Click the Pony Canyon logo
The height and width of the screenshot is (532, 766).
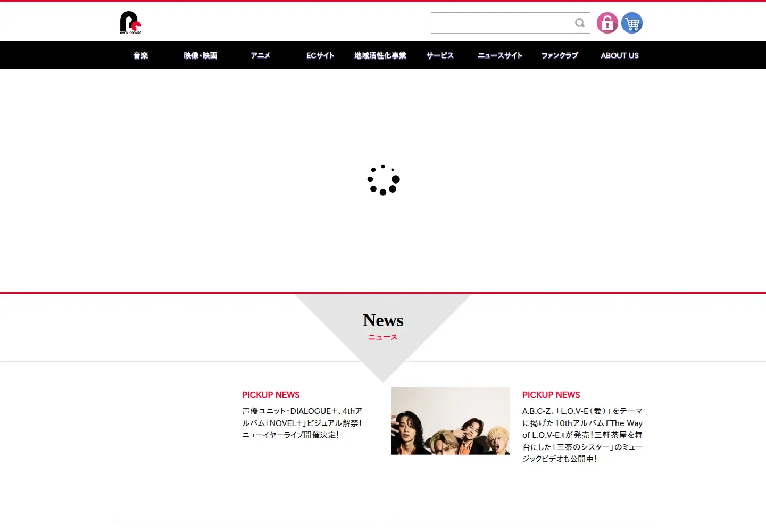[131, 23]
